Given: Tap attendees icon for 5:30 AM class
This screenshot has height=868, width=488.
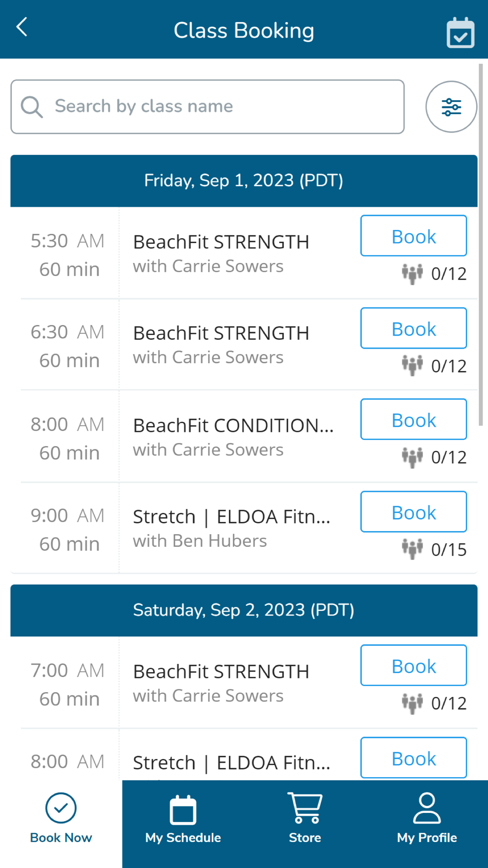Looking at the screenshot, I should 412,273.
